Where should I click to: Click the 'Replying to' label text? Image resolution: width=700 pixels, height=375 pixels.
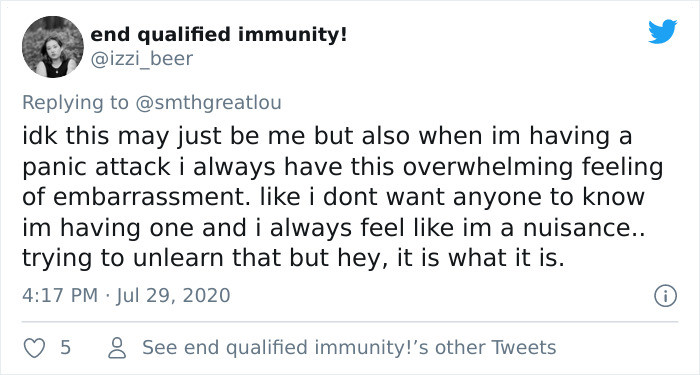[75, 102]
